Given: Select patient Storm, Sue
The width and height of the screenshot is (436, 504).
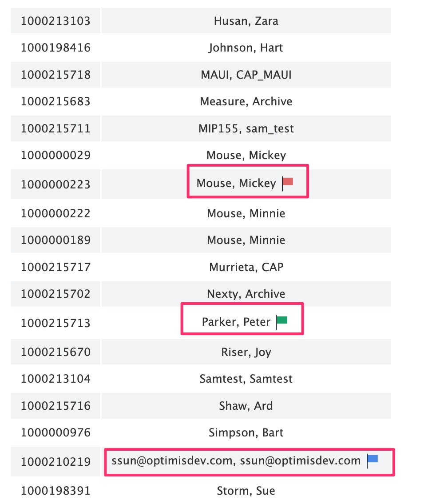Looking at the screenshot, I should coord(246,491).
